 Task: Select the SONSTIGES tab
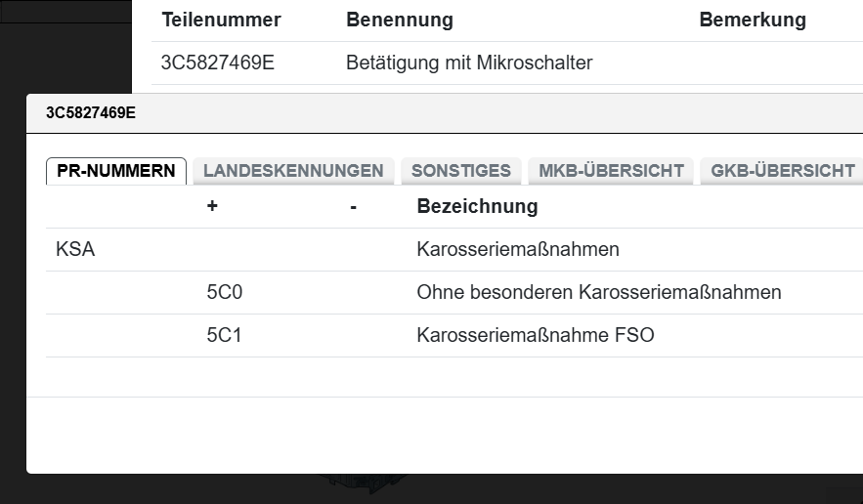click(x=460, y=171)
